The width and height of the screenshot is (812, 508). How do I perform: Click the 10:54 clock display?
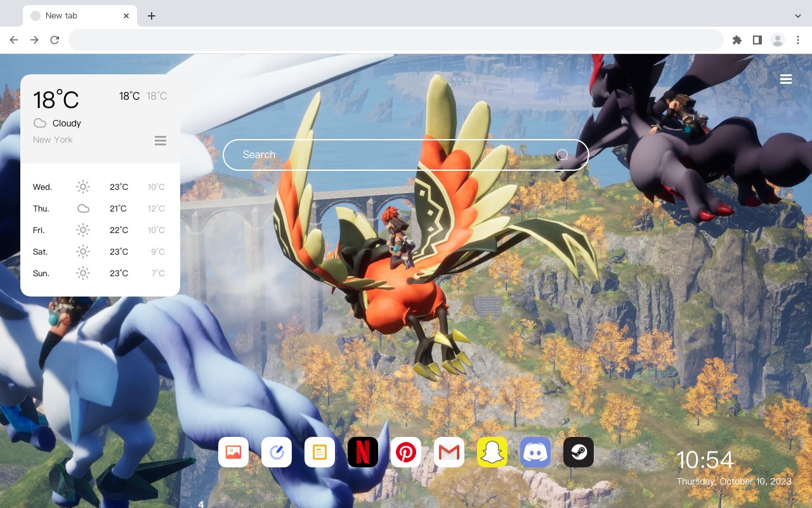point(705,460)
